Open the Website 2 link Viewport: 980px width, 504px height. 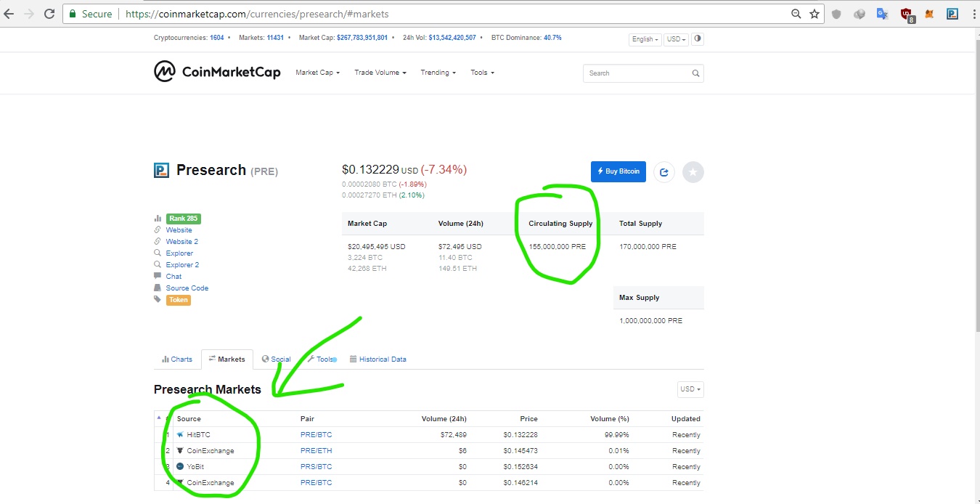click(x=181, y=242)
